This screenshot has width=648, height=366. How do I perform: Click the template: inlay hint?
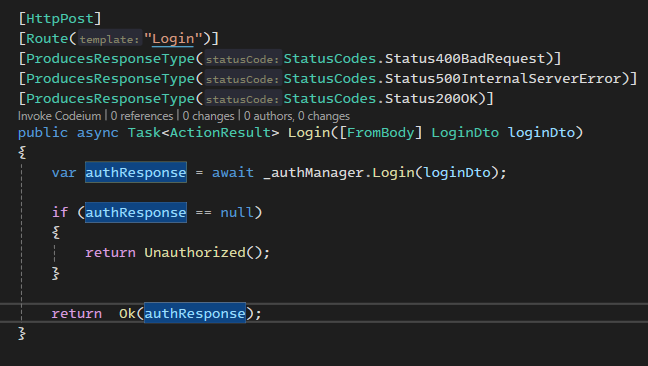(110, 39)
